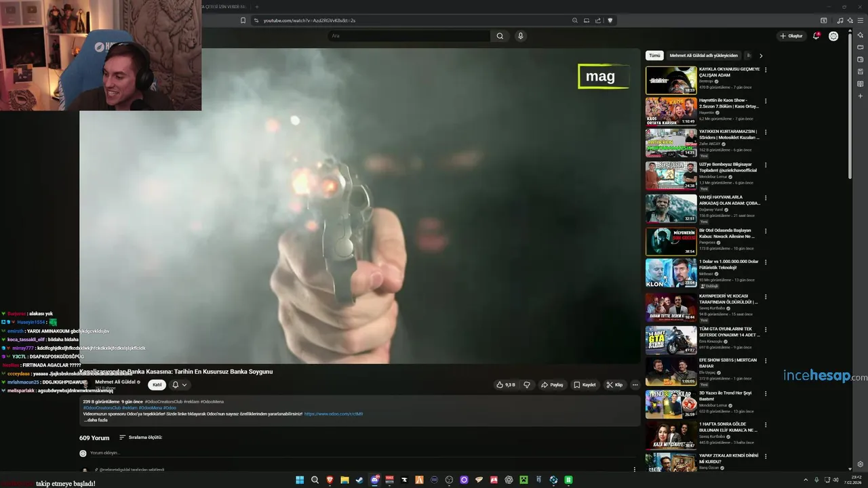Open menu for UZYe Bembeyaz Bilgisayar video
The height and width of the screenshot is (488, 868).
[x=766, y=165]
